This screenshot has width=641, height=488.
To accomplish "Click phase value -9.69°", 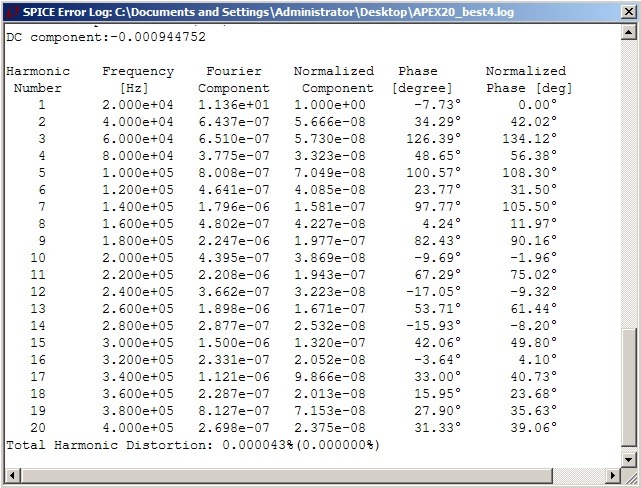I will [437, 258].
